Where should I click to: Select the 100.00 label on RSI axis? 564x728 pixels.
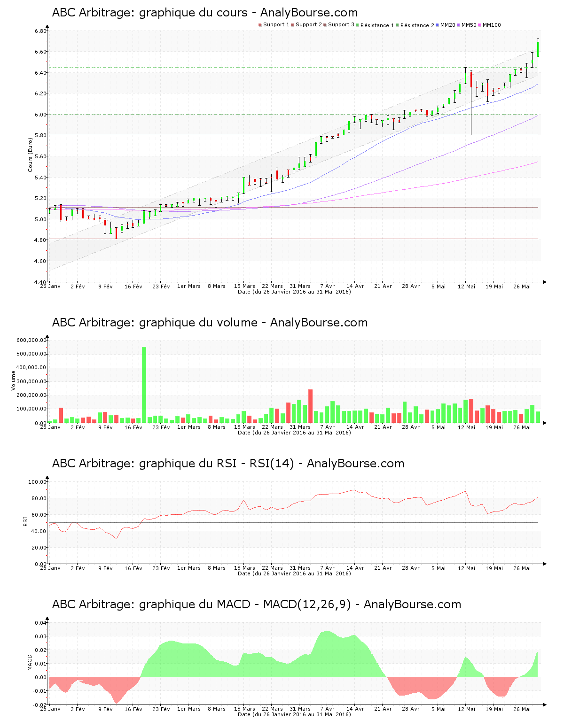click(x=37, y=482)
